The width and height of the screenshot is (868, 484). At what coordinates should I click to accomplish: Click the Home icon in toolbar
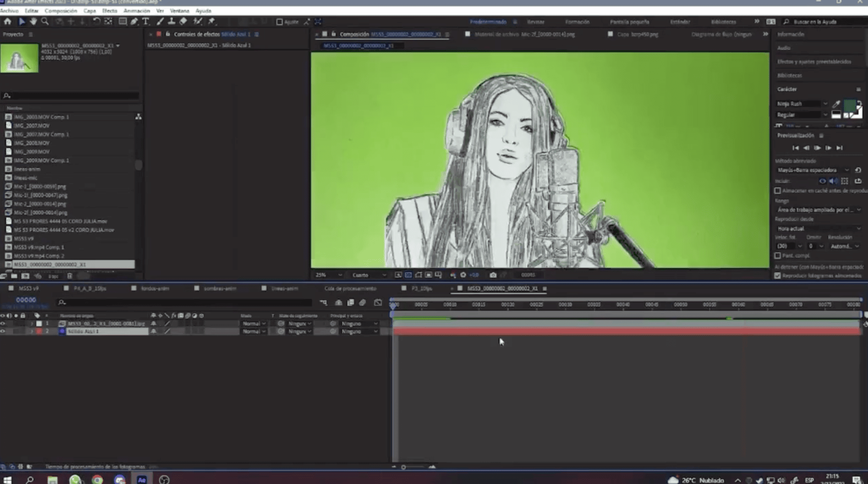click(x=7, y=22)
